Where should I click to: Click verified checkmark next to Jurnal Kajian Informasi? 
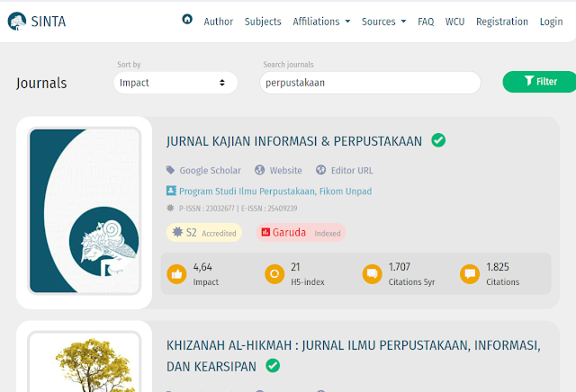[438, 140]
